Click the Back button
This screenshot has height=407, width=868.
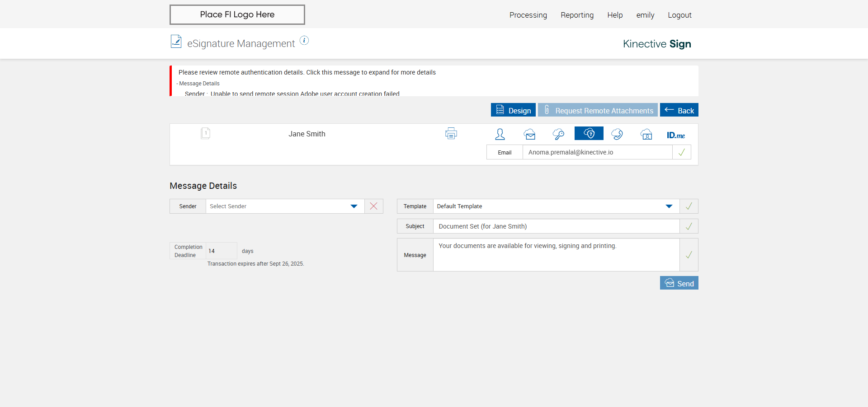pyautogui.click(x=679, y=110)
